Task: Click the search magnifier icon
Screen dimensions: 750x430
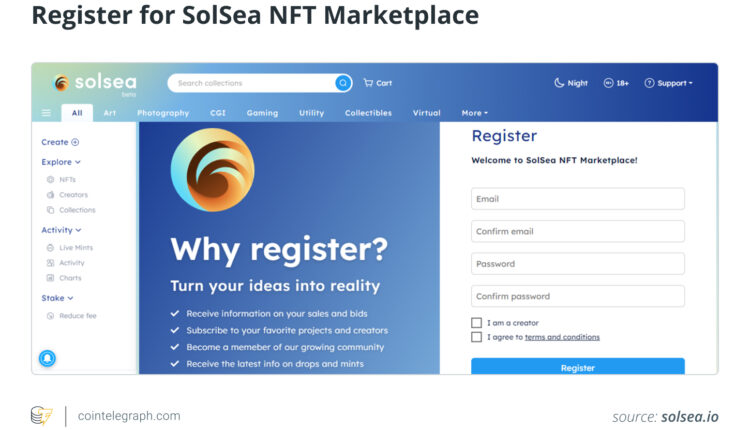Action: tap(343, 83)
